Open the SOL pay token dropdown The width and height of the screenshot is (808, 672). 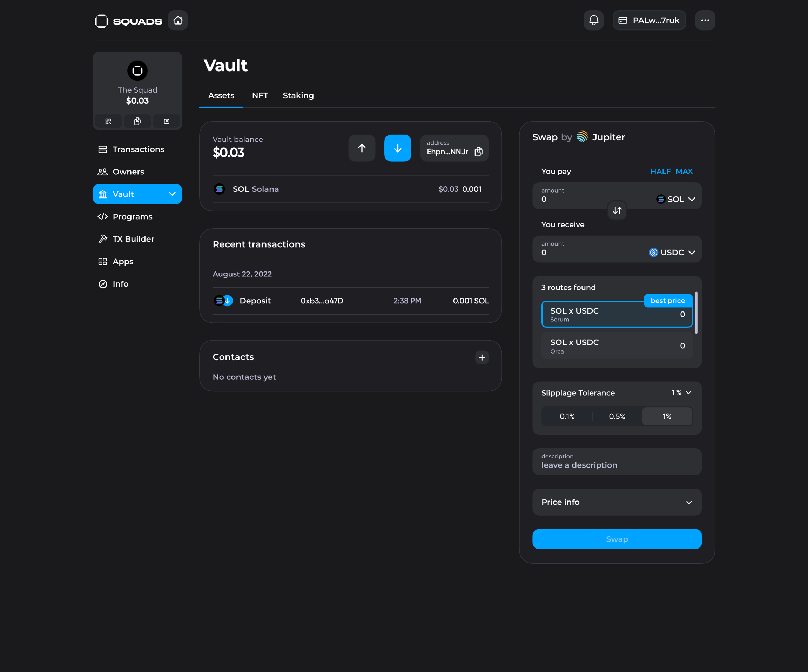[676, 199]
